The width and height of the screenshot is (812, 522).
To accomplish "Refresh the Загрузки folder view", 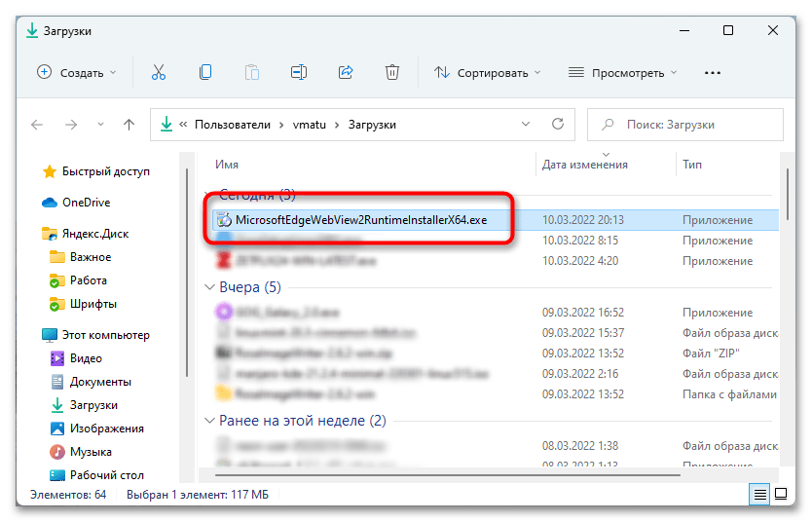I will pyautogui.click(x=558, y=125).
